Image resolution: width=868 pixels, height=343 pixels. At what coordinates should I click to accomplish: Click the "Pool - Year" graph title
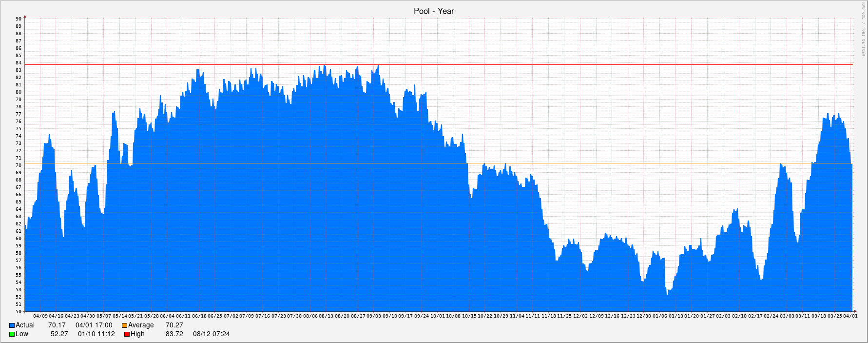tap(434, 11)
